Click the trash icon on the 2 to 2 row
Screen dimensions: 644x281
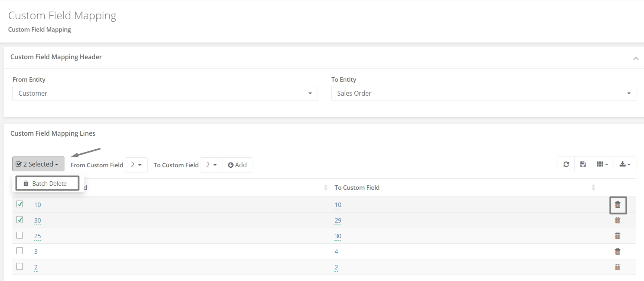point(618,267)
